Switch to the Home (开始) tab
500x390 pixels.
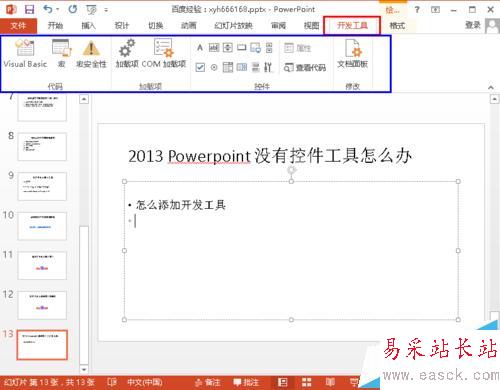coord(55,26)
